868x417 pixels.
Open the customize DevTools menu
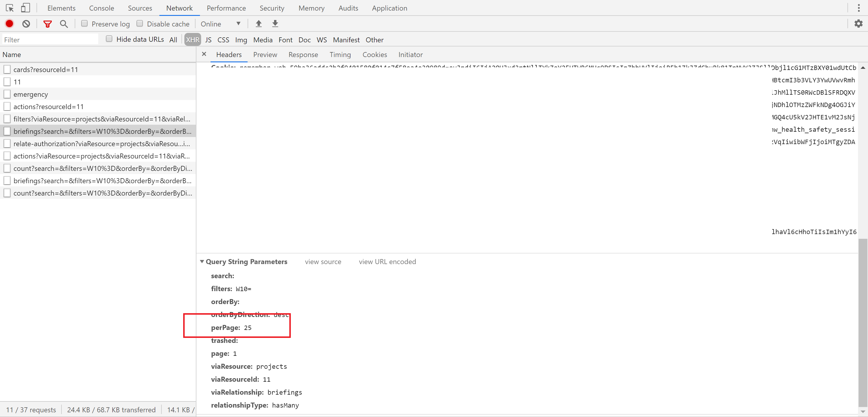tap(859, 8)
